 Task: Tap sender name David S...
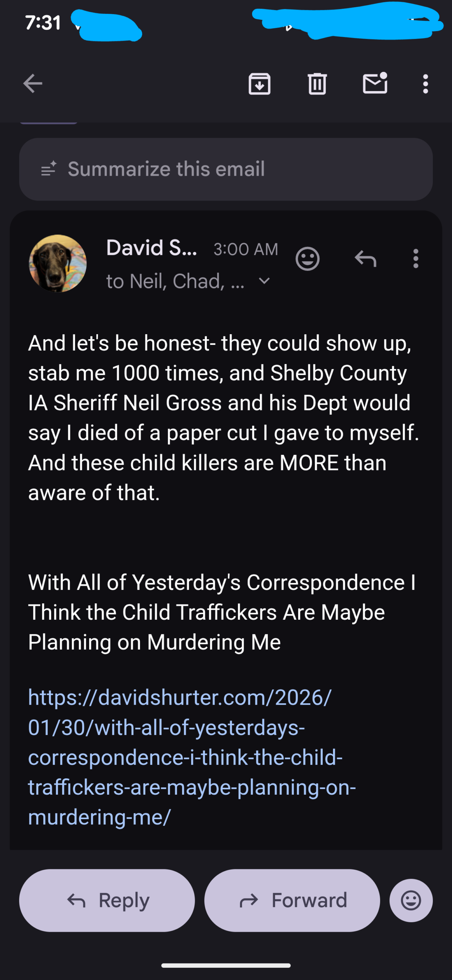(x=151, y=248)
